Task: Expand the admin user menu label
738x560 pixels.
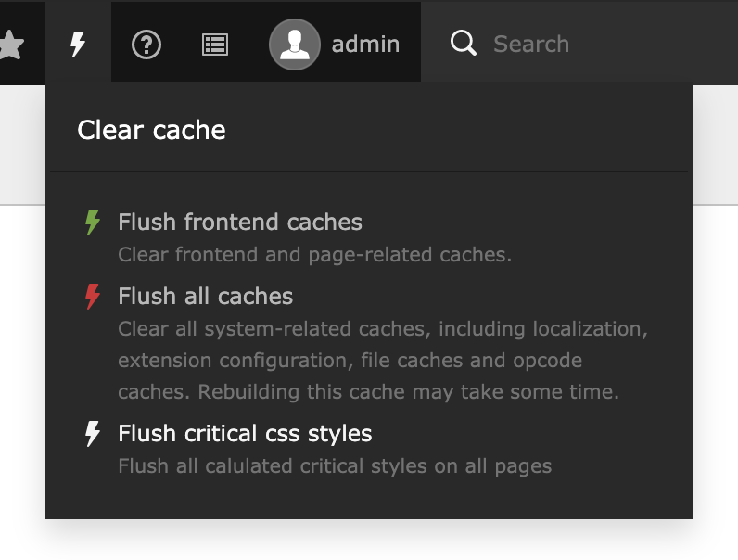Action: click(365, 44)
